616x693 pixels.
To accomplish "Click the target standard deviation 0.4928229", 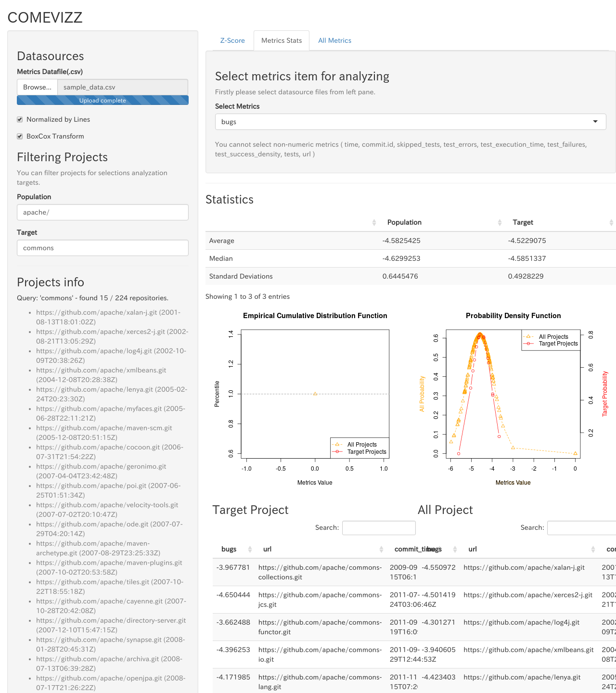I will pos(526,276).
